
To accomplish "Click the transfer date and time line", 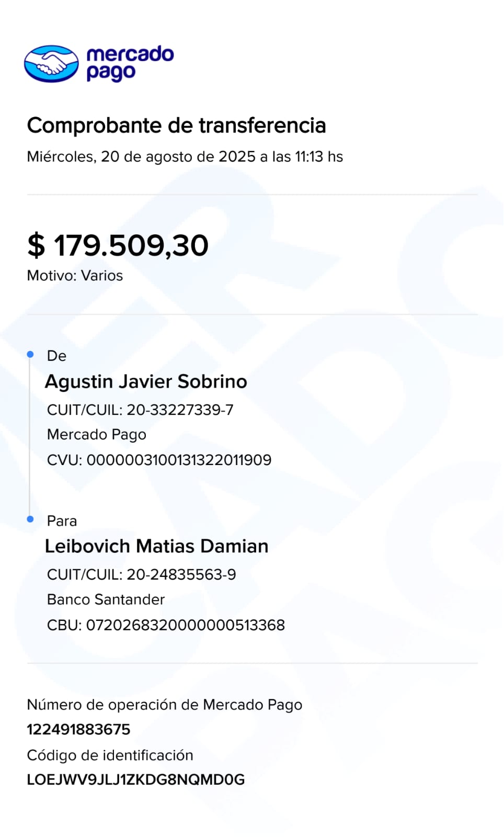I will 185,157.
